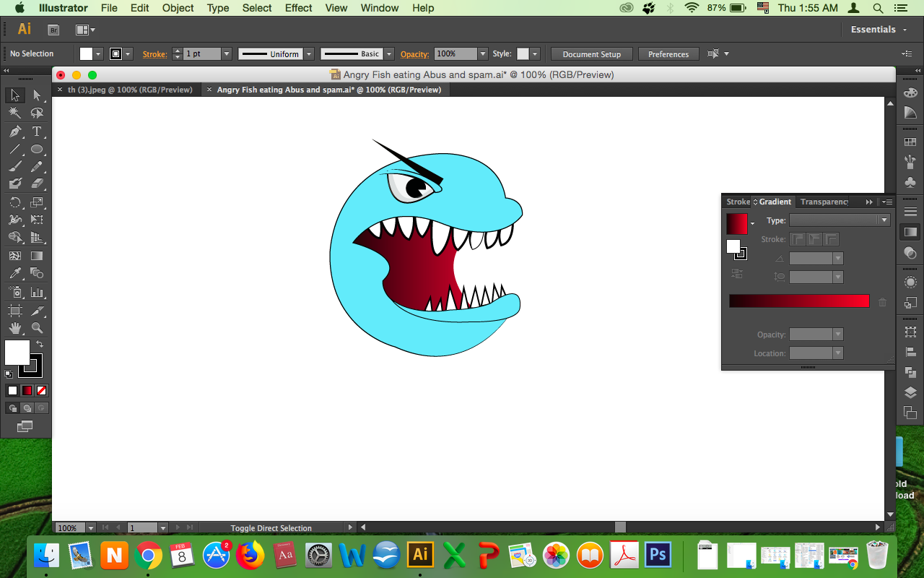Select the Free Transform tool
This screenshot has height=578, width=924.
click(37, 220)
